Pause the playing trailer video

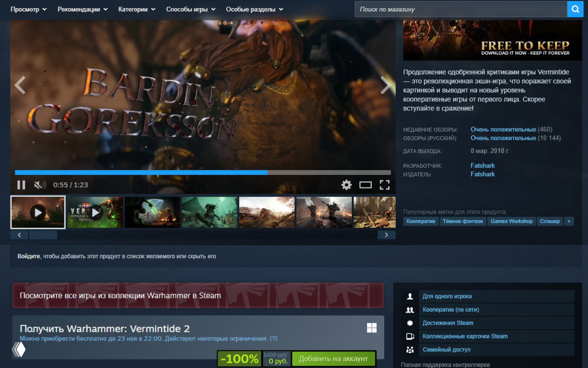(21, 184)
